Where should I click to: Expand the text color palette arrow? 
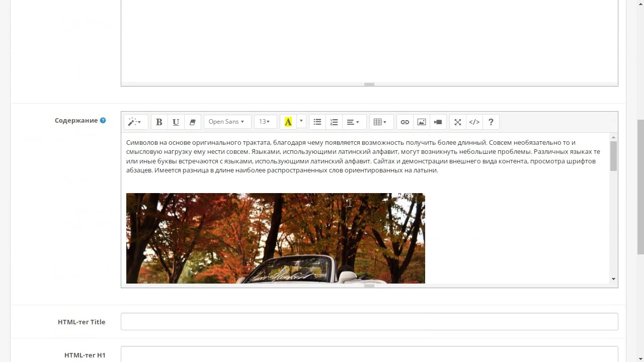(x=301, y=121)
